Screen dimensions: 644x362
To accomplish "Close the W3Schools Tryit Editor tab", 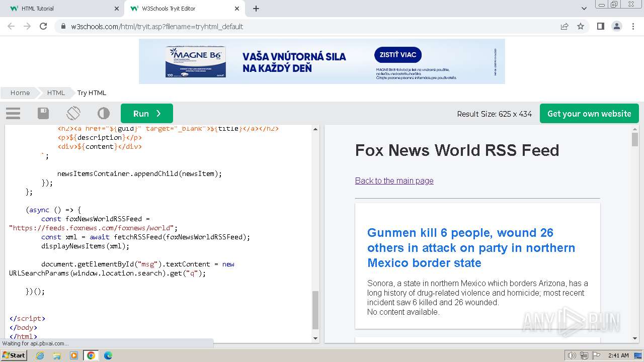I will [237, 9].
